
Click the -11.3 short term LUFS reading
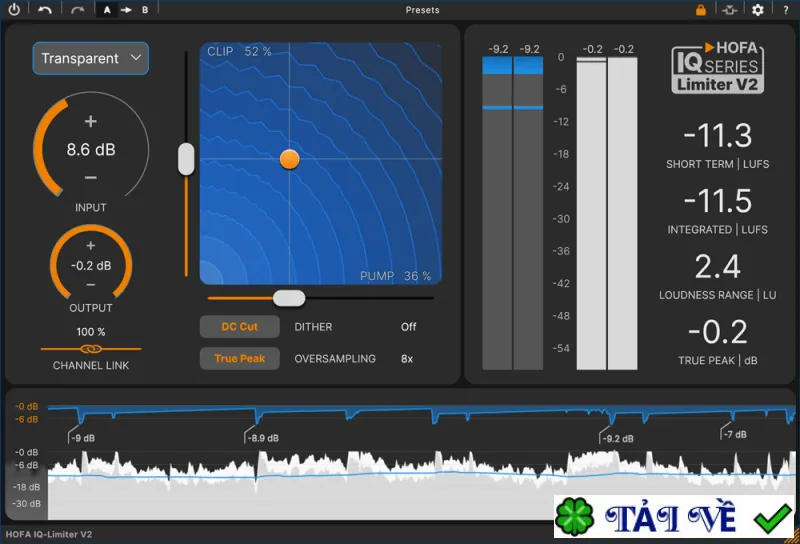coord(717,136)
